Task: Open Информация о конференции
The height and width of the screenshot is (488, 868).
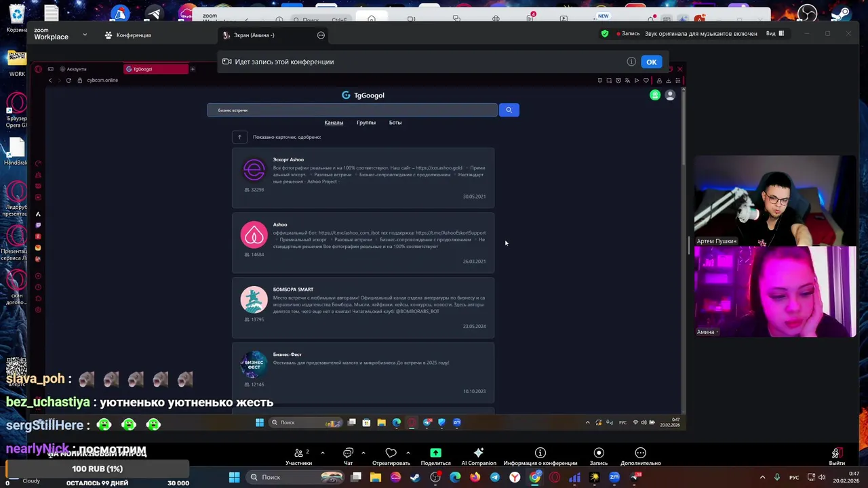Action: 540,457
